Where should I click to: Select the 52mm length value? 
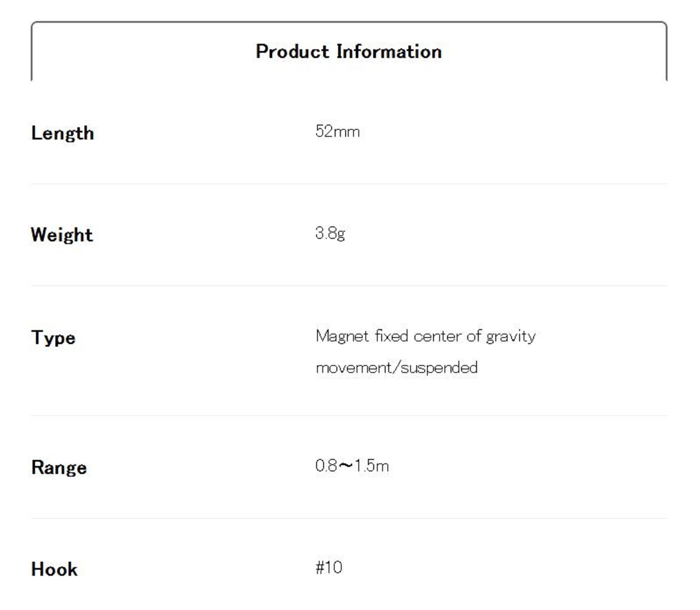pyautogui.click(x=337, y=132)
